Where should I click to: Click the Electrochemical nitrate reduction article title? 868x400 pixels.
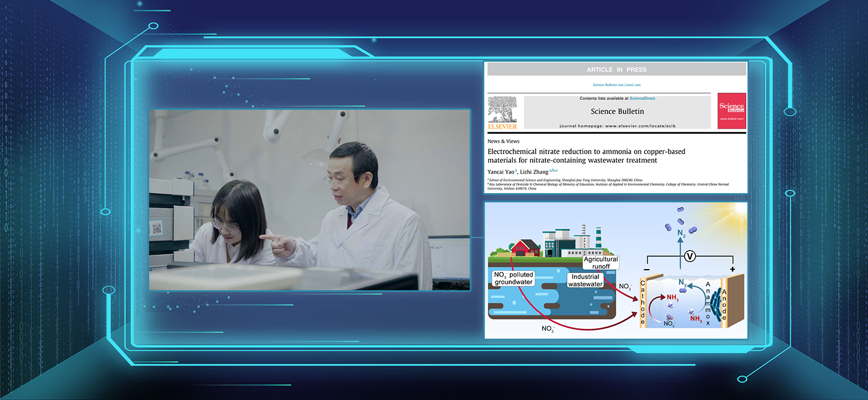pos(586,156)
